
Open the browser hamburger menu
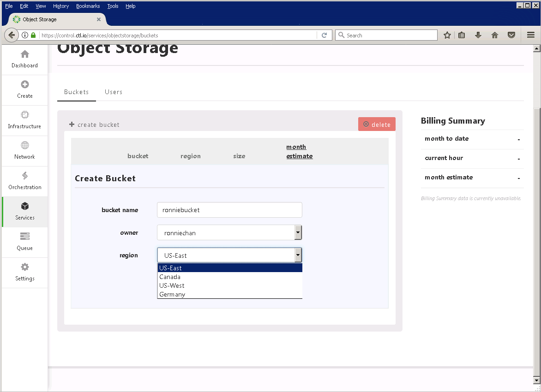click(531, 35)
